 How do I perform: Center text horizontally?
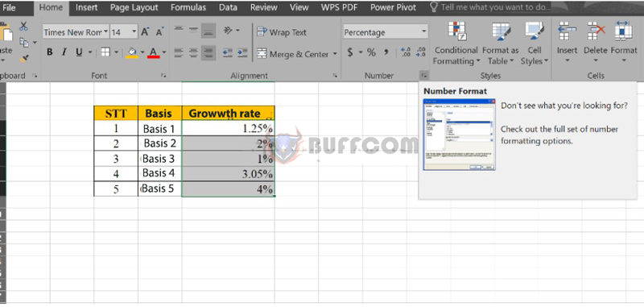[x=193, y=52]
